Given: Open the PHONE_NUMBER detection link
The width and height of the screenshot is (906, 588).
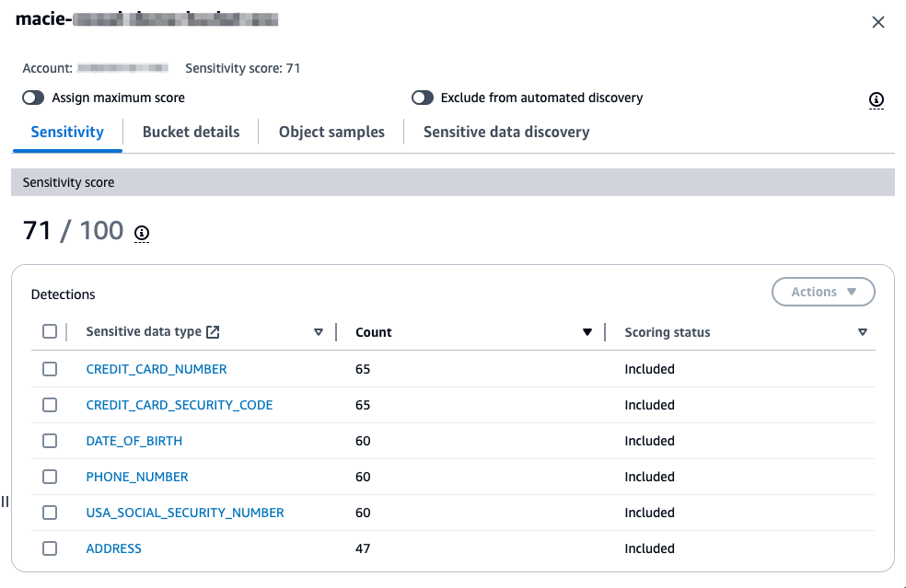Looking at the screenshot, I should [x=136, y=477].
